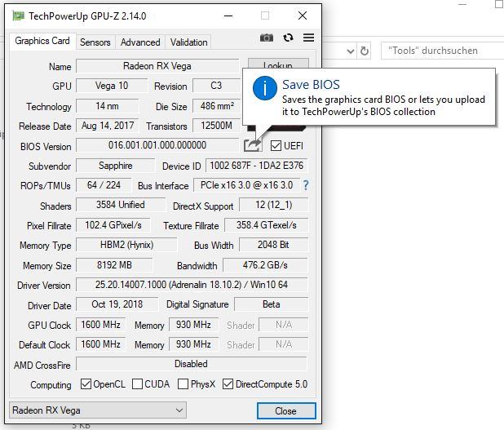Open the Radeon RX Vega GPU selector dropdown
This screenshot has width=504, height=430.
98,410
